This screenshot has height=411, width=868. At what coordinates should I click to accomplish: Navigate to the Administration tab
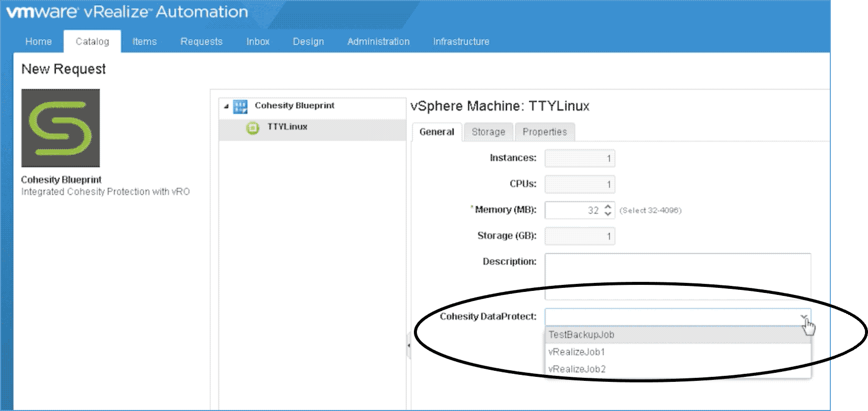(378, 42)
